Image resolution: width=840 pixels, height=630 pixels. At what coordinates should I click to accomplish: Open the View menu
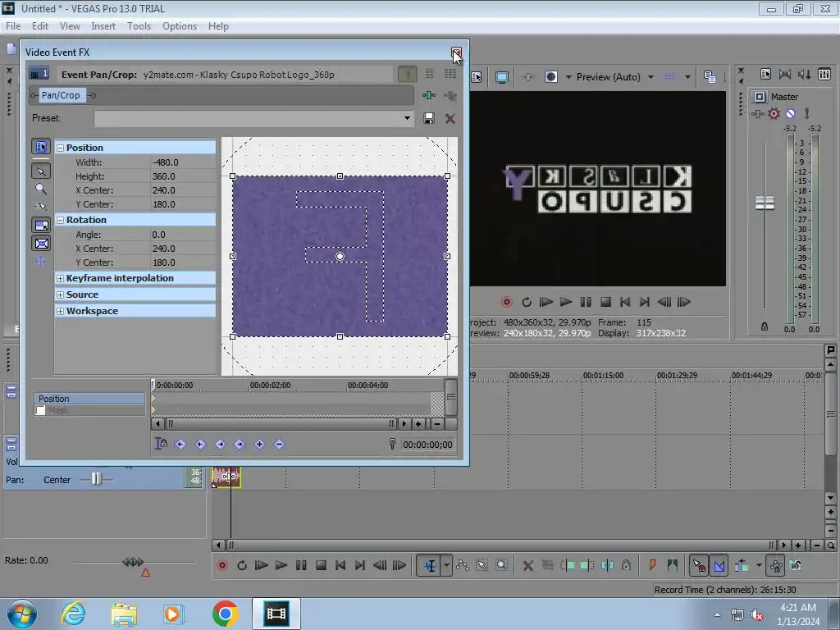[x=70, y=26]
